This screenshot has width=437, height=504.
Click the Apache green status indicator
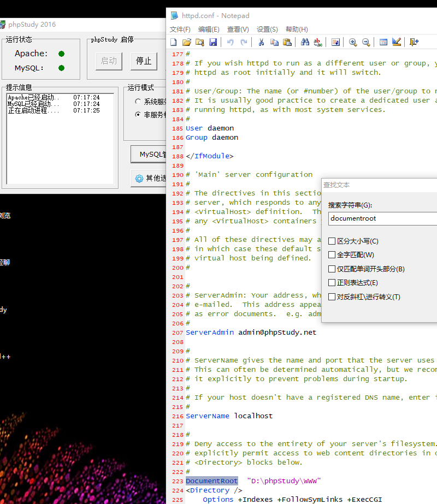(x=61, y=54)
